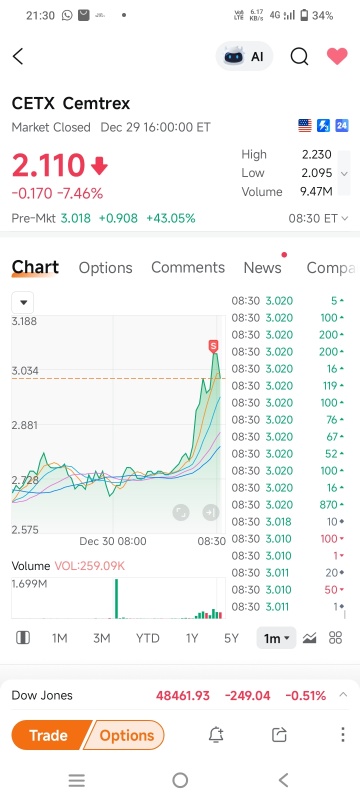Switch to the News tab

coord(263,267)
